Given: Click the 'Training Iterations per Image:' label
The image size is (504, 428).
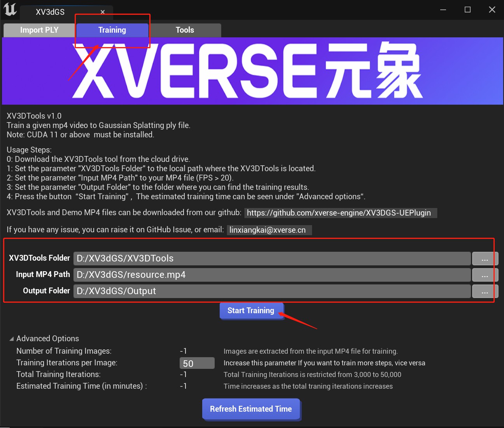Looking at the screenshot, I should (67, 363).
